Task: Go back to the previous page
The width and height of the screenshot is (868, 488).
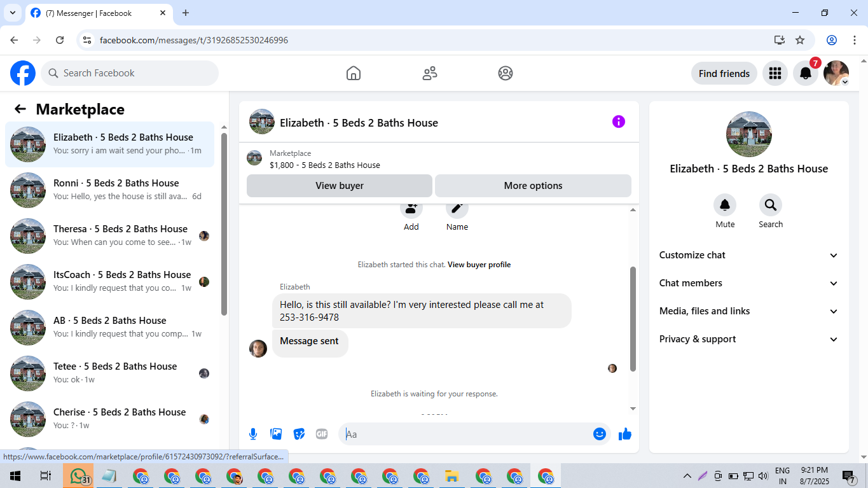Action: pyautogui.click(x=14, y=40)
